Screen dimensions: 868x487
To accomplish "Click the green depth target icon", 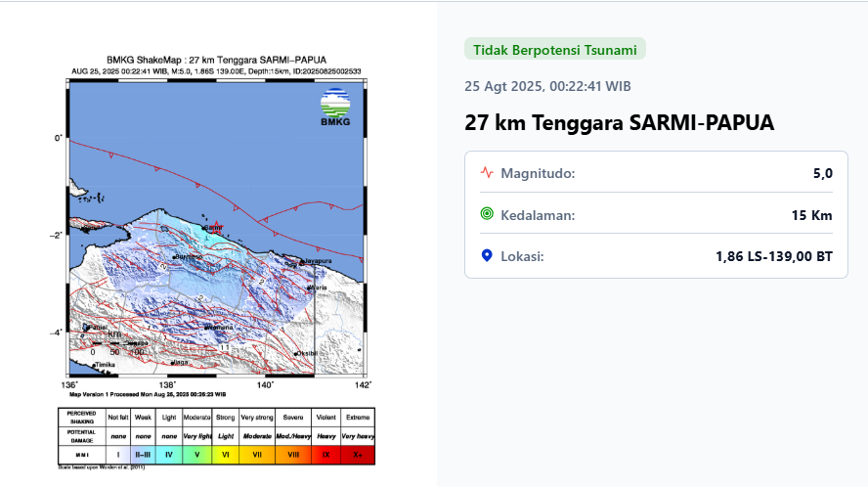I will (487, 214).
